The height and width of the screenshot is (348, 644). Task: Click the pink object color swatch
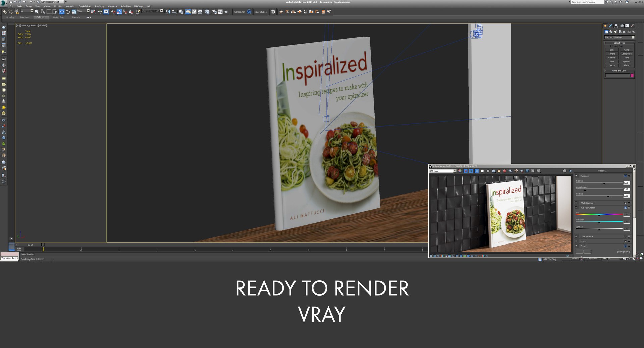point(632,75)
